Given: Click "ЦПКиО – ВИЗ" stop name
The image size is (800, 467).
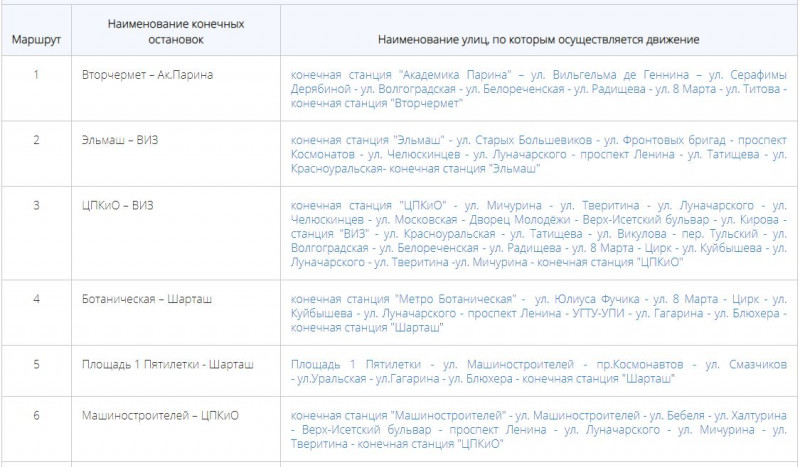Looking at the screenshot, I should [x=118, y=205].
